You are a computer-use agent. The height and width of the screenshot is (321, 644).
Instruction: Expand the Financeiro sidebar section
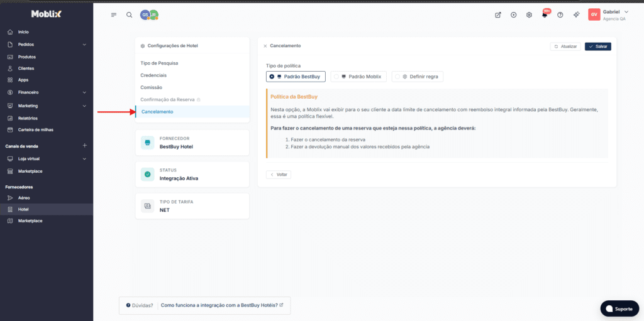click(x=84, y=92)
